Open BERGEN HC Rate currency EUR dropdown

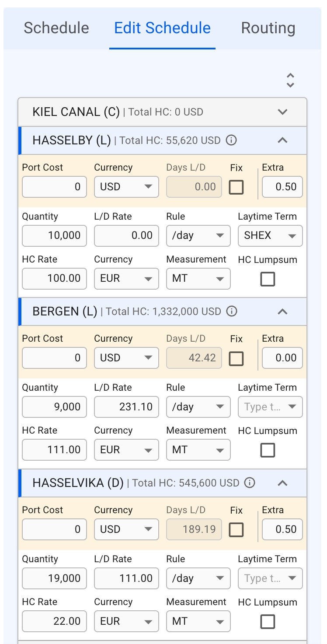tap(126, 450)
